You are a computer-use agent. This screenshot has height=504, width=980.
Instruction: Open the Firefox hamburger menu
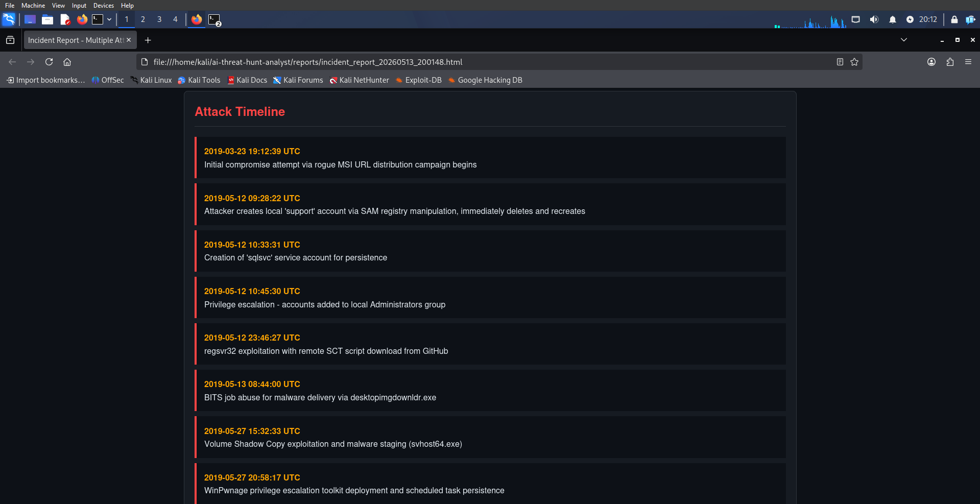(968, 62)
